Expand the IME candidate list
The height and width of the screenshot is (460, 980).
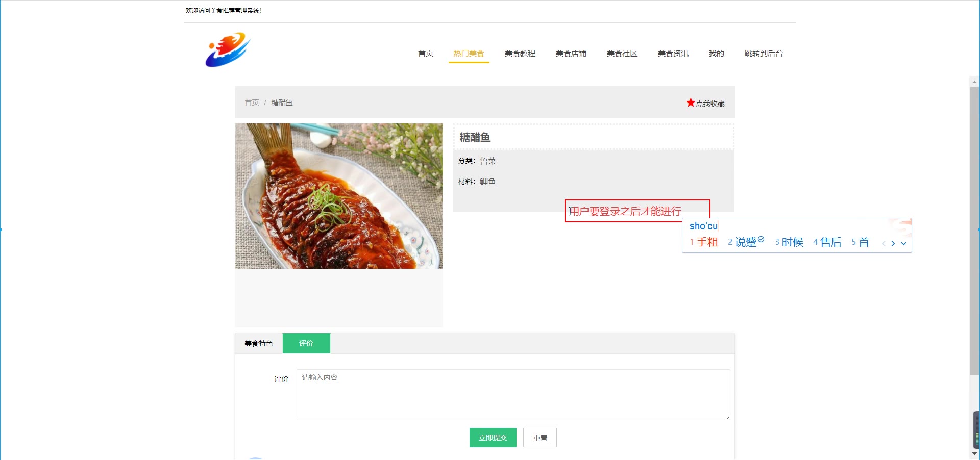(903, 243)
